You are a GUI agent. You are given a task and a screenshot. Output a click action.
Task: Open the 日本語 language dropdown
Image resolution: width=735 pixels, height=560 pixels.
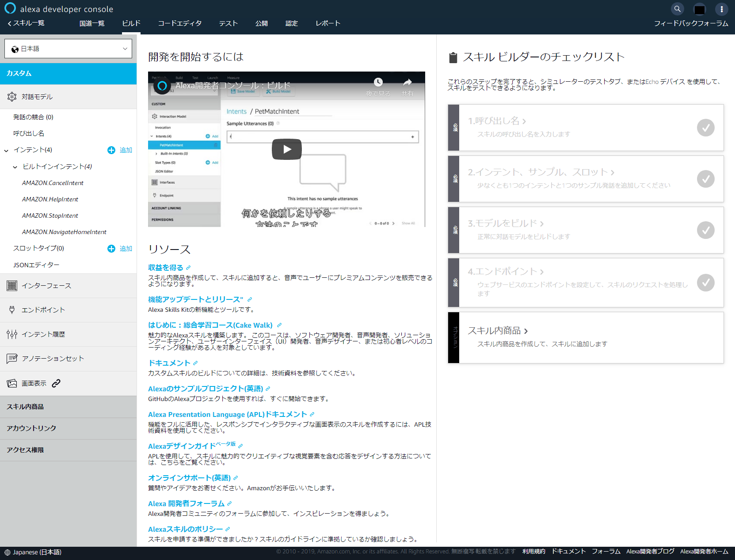68,48
